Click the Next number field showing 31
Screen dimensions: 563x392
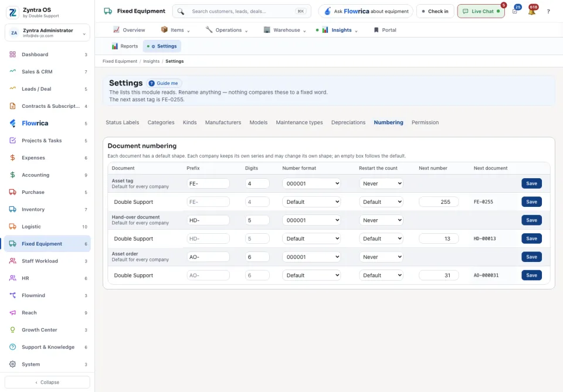(439, 275)
